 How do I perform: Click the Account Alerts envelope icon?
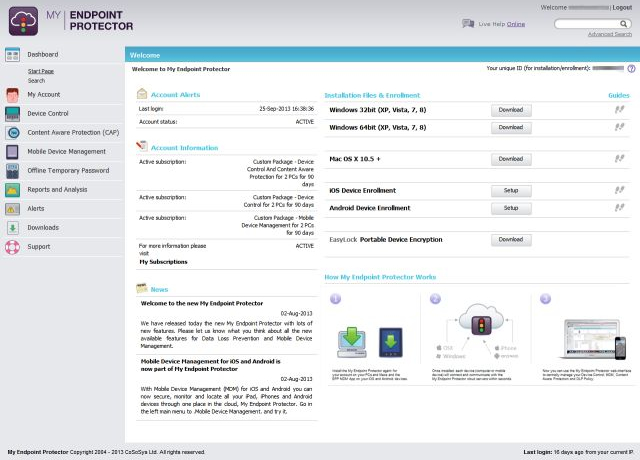142,94
